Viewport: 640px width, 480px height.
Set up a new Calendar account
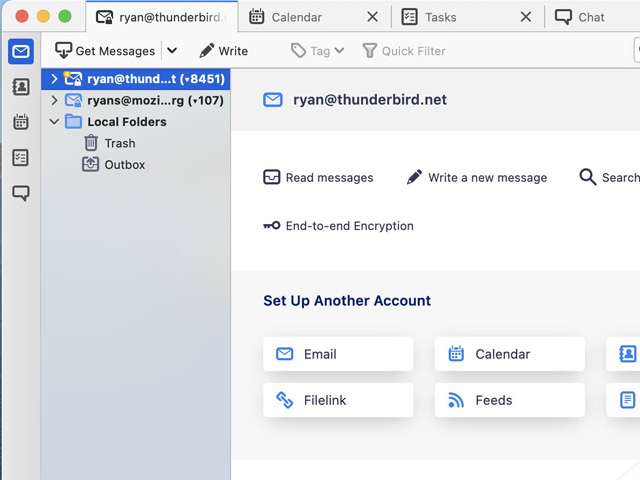coord(510,354)
